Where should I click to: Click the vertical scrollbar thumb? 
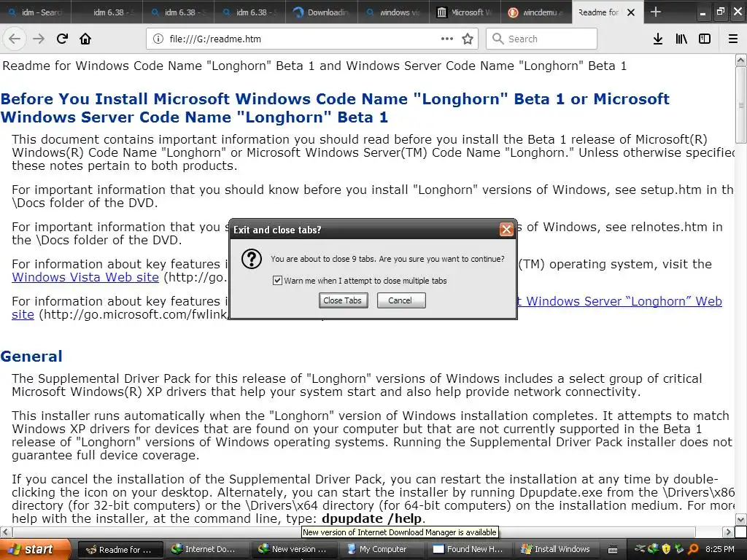tap(741, 104)
